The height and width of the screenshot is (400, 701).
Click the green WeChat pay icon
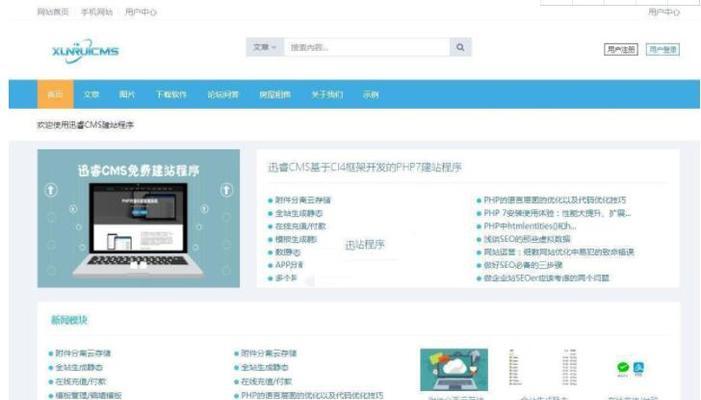tap(623, 368)
